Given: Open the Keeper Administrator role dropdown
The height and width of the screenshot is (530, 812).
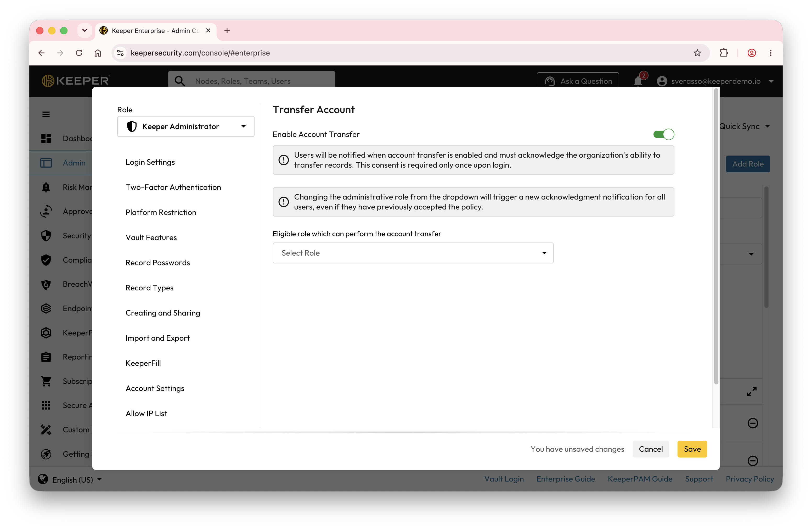Looking at the screenshot, I should [x=185, y=126].
